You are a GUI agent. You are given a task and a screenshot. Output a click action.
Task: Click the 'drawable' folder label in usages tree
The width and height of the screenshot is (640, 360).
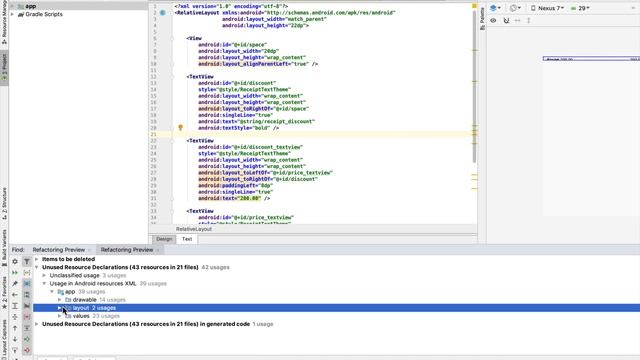pos(84,300)
